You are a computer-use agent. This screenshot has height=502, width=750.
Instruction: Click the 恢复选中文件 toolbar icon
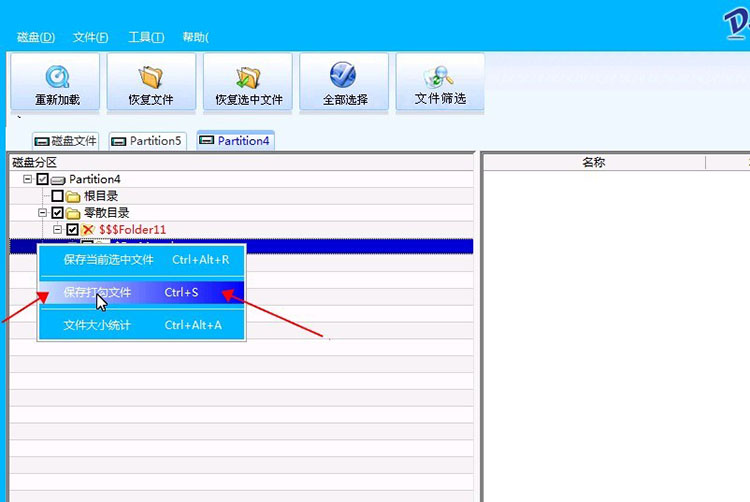248,78
